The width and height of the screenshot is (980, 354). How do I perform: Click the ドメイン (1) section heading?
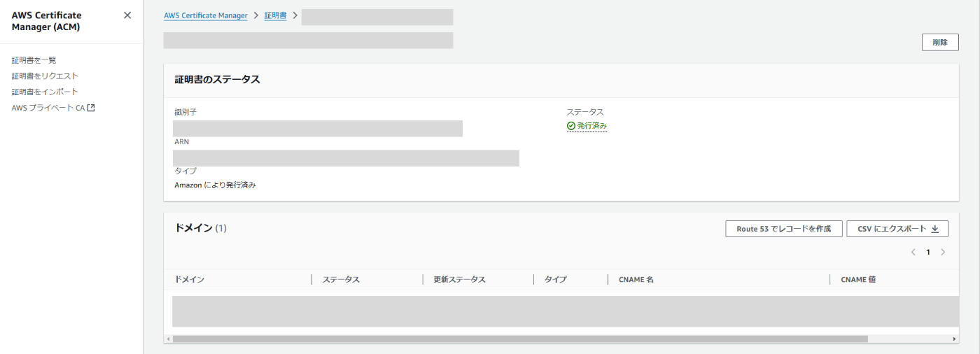200,228
